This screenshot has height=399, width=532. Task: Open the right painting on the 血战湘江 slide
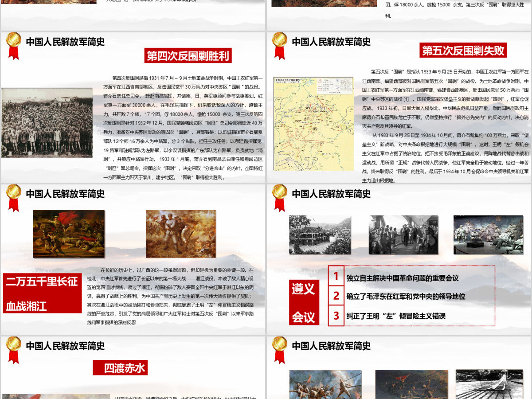(181, 234)
